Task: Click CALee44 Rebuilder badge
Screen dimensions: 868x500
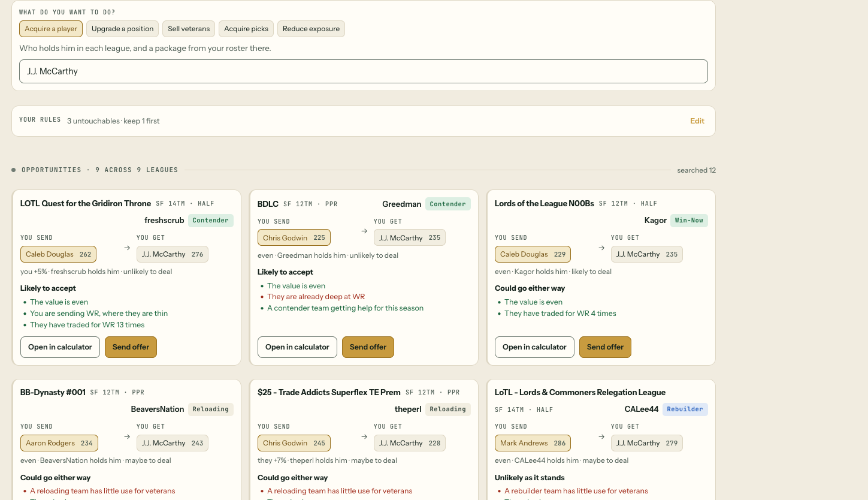Action: [x=685, y=409]
